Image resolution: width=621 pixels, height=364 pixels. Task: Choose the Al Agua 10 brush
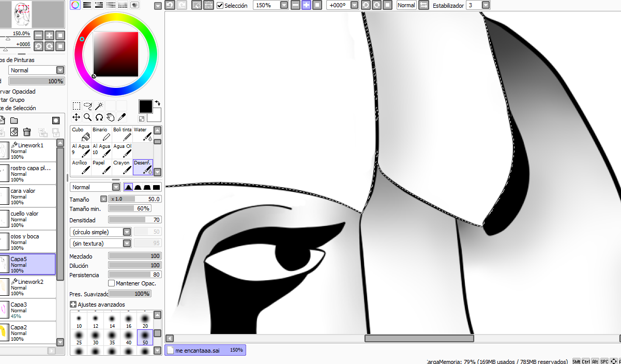101,150
